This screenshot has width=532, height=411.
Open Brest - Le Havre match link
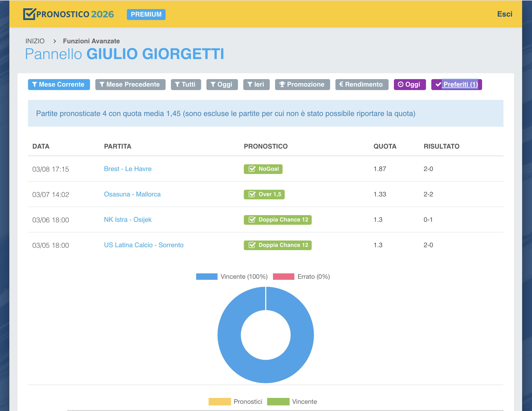click(x=128, y=169)
